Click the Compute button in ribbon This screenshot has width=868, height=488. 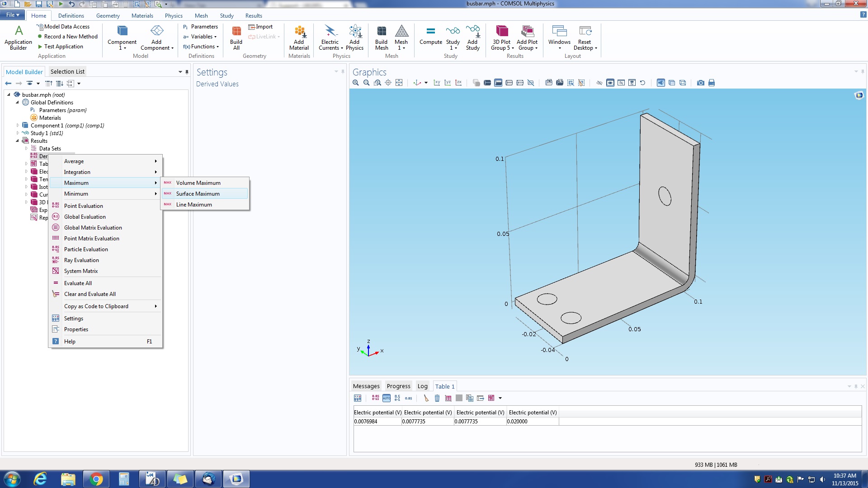tap(430, 36)
